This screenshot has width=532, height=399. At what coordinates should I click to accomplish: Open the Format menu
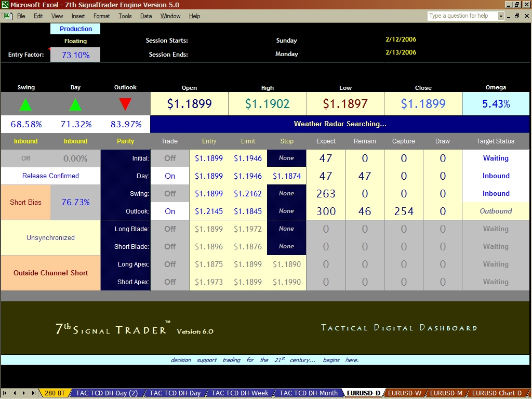tap(101, 16)
